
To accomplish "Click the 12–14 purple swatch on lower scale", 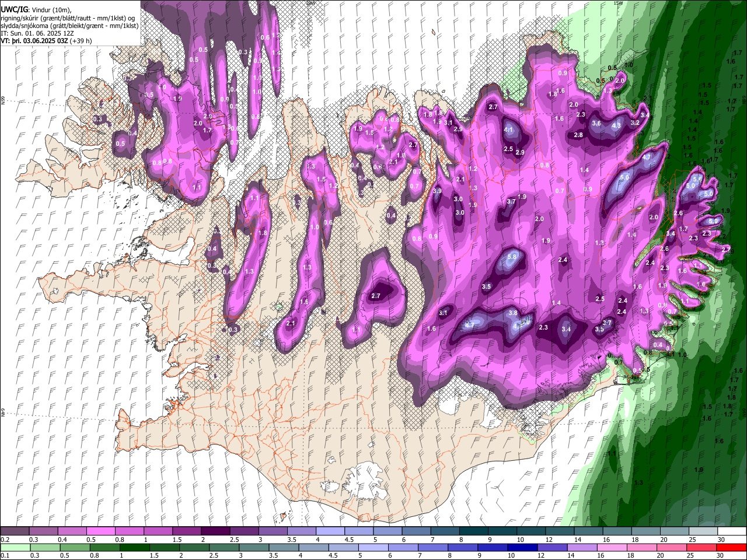I will click(552, 548).
